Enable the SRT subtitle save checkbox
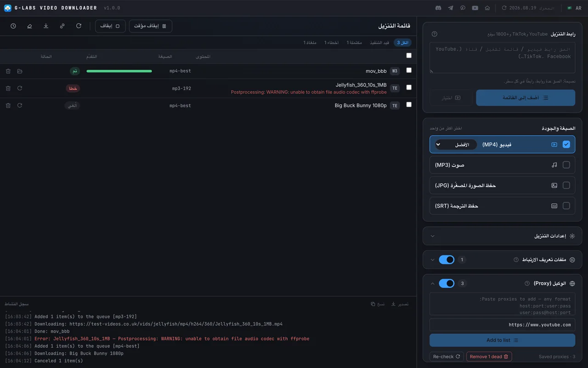This screenshot has height=368, width=588. click(566, 206)
